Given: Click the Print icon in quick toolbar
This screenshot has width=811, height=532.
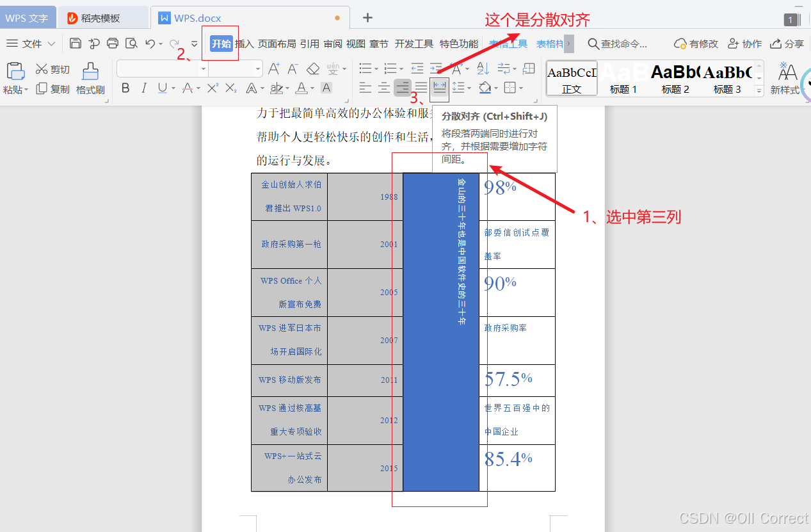Looking at the screenshot, I should point(113,44).
